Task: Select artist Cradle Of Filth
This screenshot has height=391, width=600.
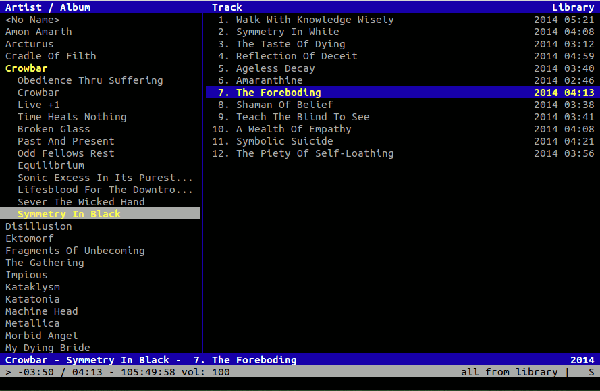Action: point(51,56)
